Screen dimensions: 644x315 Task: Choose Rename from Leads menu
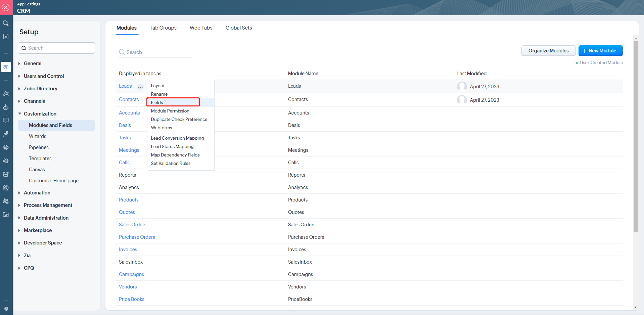[x=159, y=94]
